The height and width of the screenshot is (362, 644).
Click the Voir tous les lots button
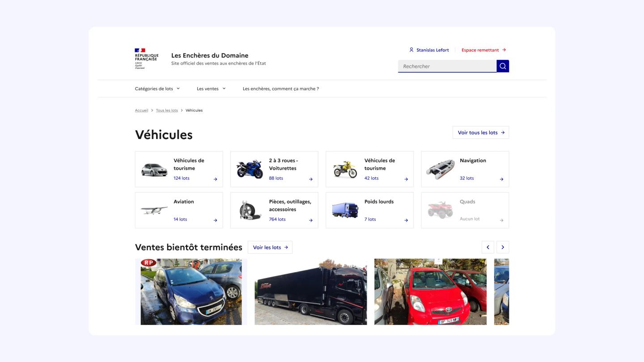pyautogui.click(x=481, y=133)
